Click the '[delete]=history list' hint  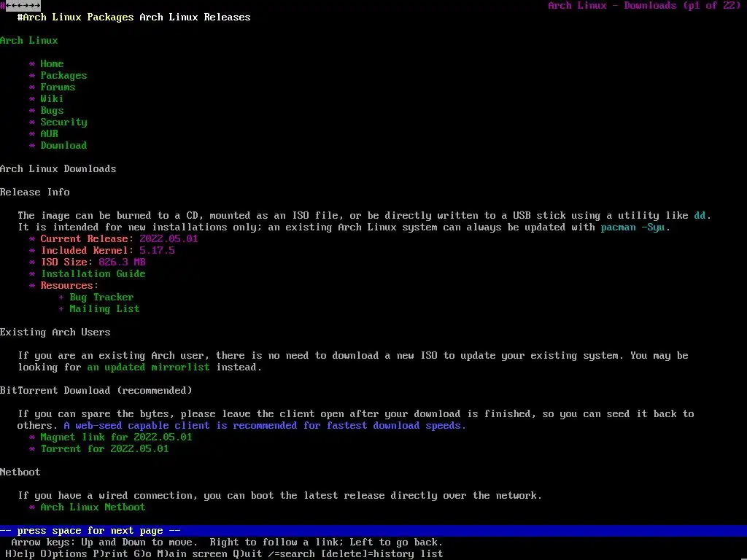click(x=381, y=554)
